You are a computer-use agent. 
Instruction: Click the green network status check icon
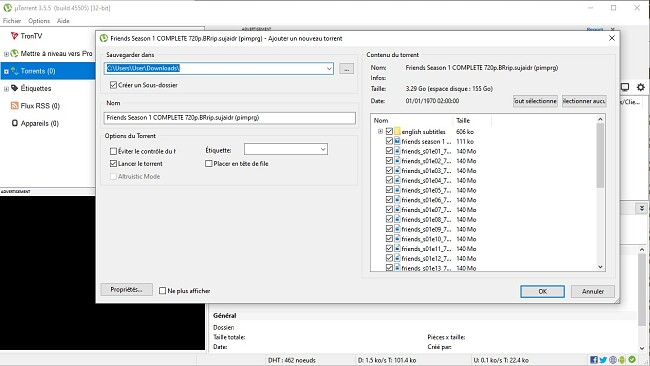[632, 360]
